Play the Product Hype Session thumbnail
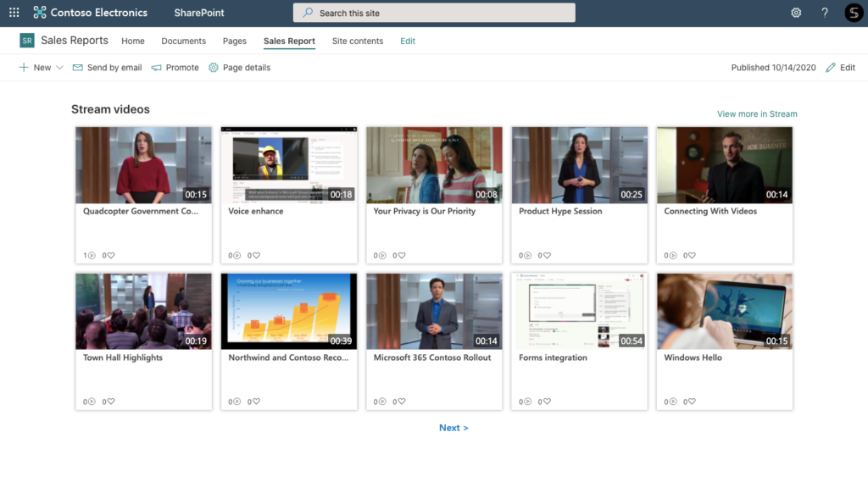 [580, 165]
